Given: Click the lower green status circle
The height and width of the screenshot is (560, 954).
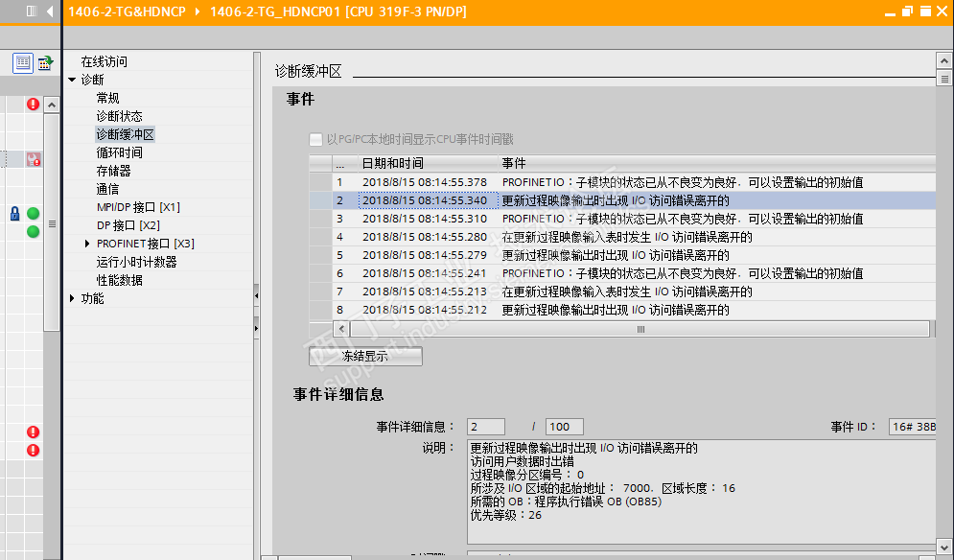Looking at the screenshot, I should pyautogui.click(x=33, y=232).
